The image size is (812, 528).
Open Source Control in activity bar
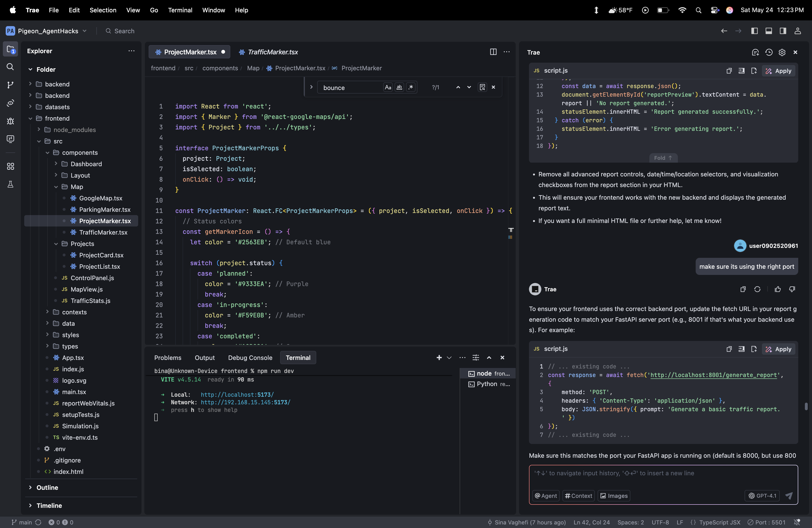[10, 85]
